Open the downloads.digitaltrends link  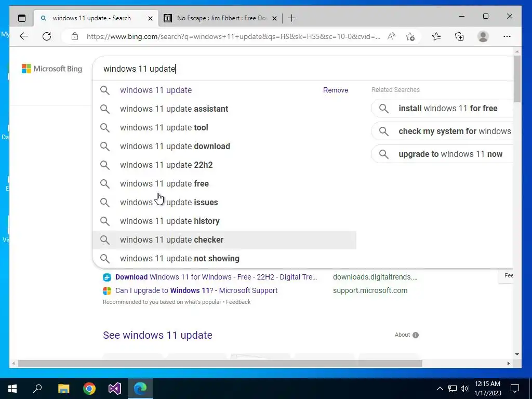375,277
